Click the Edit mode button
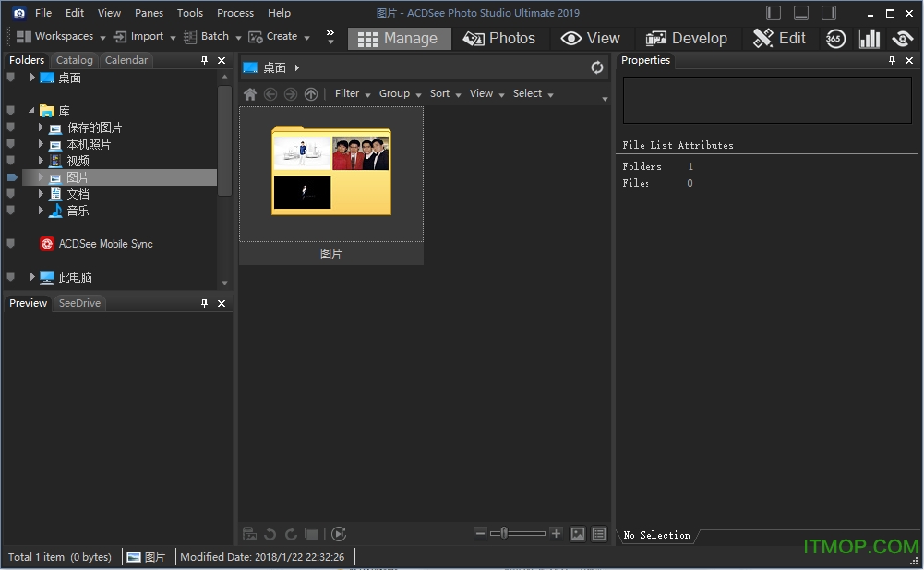924x570 pixels. (x=780, y=38)
